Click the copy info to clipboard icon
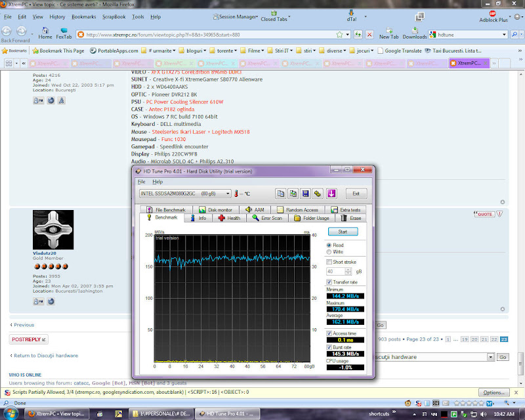The height and width of the screenshot is (420, 525). (281, 194)
